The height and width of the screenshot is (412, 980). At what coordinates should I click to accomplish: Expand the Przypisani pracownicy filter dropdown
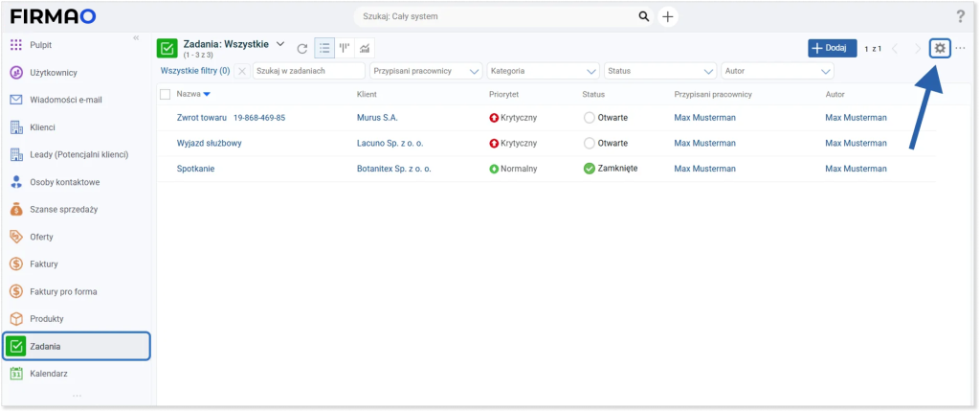click(x=426, y=71)
